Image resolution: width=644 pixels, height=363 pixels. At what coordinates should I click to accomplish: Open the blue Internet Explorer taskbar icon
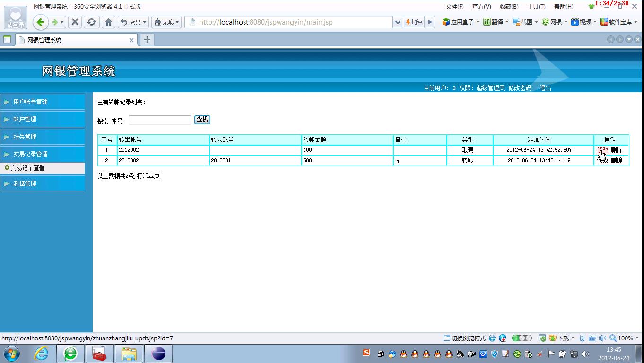41,353
